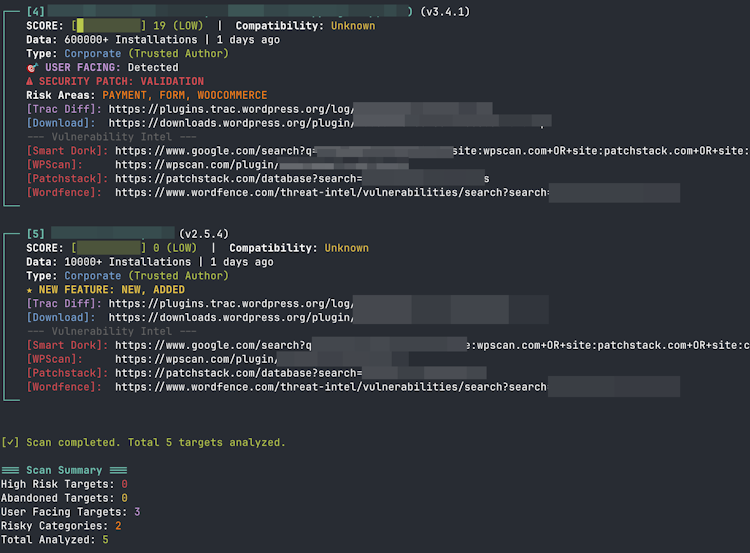Image resolution: width=750 pixels, height=553 pixels.
Task: Click the 'PAYMENT,' risk area
Action: (x=128, y=95)
